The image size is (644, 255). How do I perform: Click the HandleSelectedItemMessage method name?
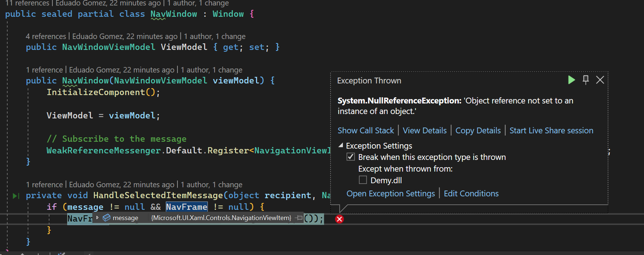(158, 195)
